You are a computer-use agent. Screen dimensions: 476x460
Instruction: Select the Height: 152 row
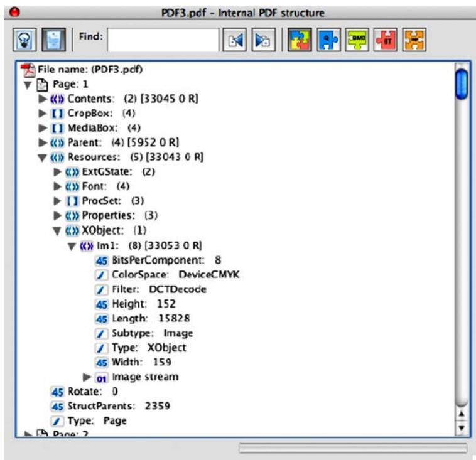click(144, 304)
